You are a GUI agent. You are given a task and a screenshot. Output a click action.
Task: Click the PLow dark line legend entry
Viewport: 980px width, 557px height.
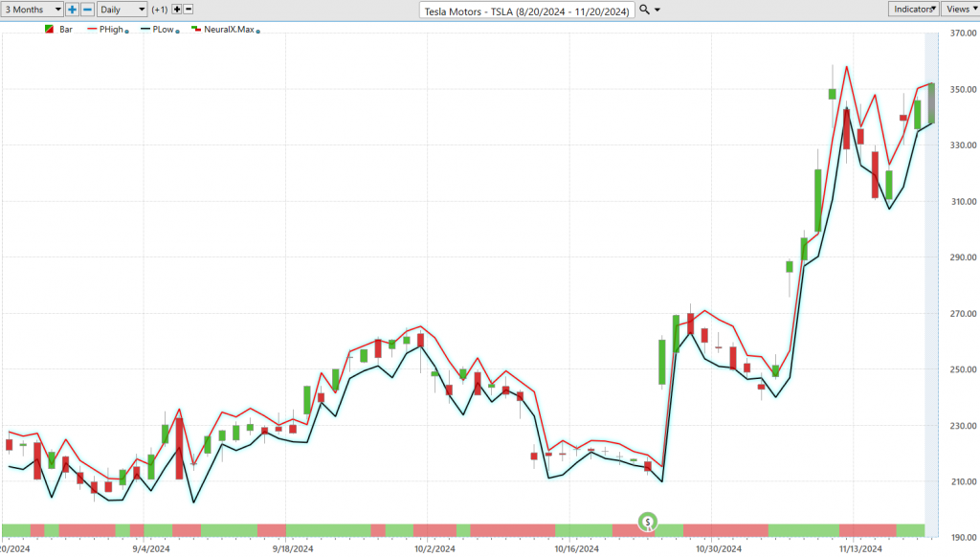(x=158, y=30)
